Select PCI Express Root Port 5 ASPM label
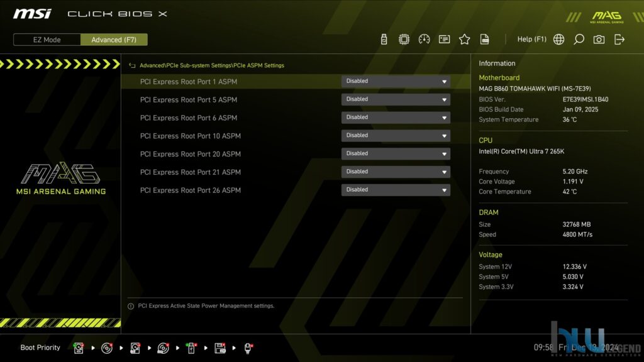 [x=189, y=100]
